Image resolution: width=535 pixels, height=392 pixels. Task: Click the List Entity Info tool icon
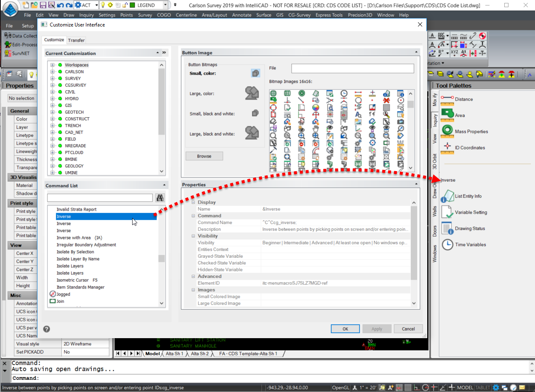point(447,196)
